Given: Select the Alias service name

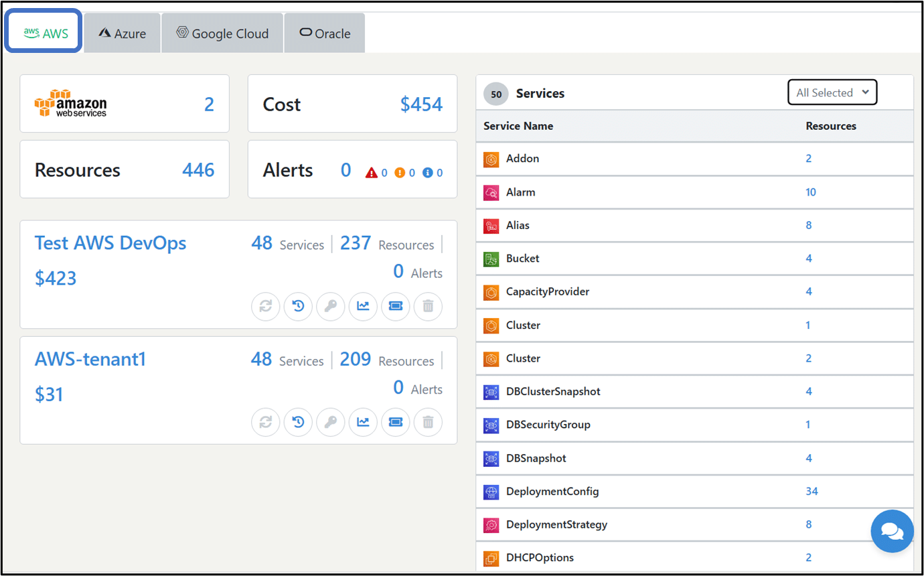Looking at the screenshot, I should (518, 225).
